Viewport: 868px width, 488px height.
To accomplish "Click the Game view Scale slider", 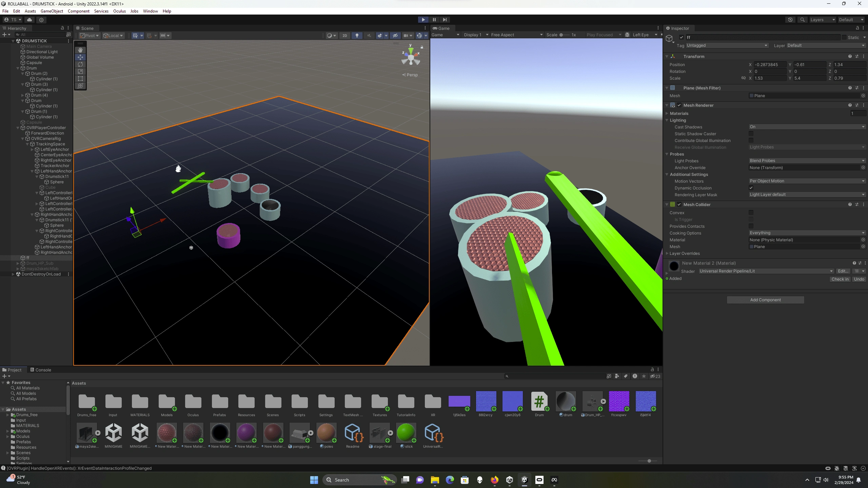I will (565, 35).
